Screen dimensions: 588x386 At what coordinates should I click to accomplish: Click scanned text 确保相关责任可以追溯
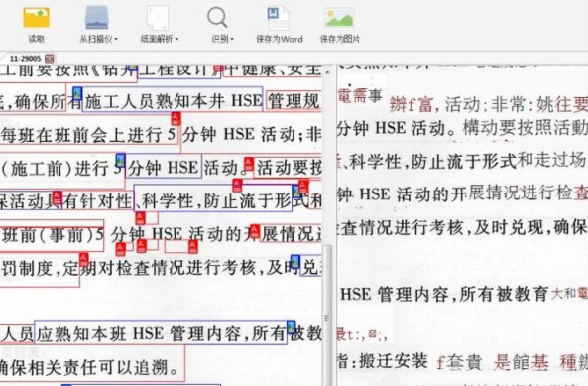(89, 367)
